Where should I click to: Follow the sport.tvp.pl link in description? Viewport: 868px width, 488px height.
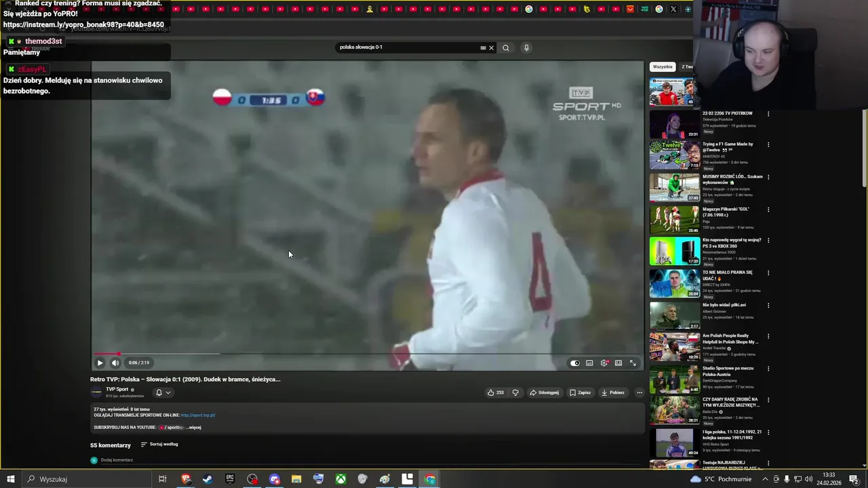pyautogui.click(x=198, y=415)
